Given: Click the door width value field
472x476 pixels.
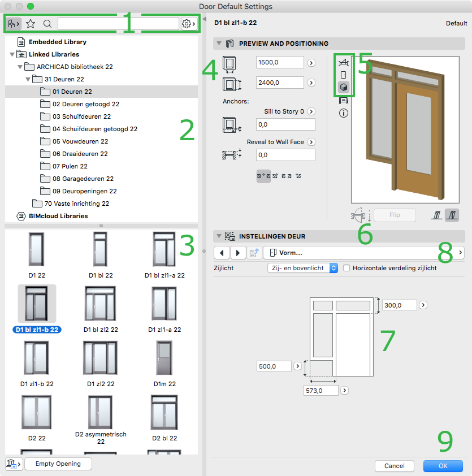Looking at the screenshot, I should pyautogui.click(x=280, y=62).
